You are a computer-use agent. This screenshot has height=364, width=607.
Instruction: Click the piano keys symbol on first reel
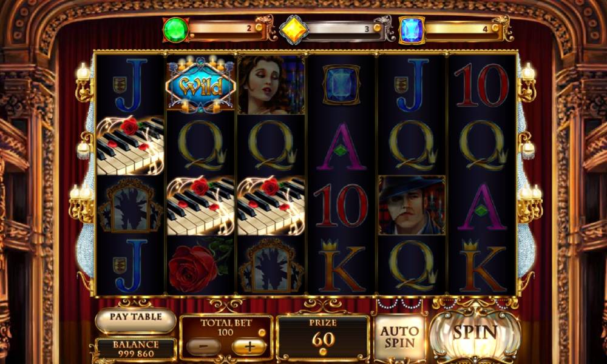130,145
